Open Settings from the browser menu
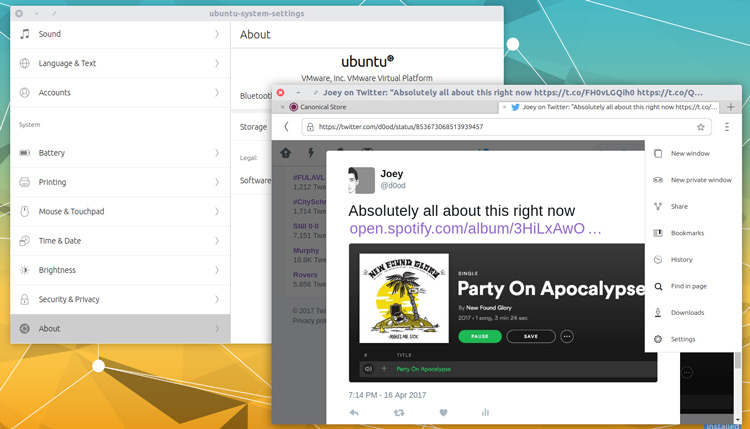Screen dimensions: 750x429 pos(693,339)
